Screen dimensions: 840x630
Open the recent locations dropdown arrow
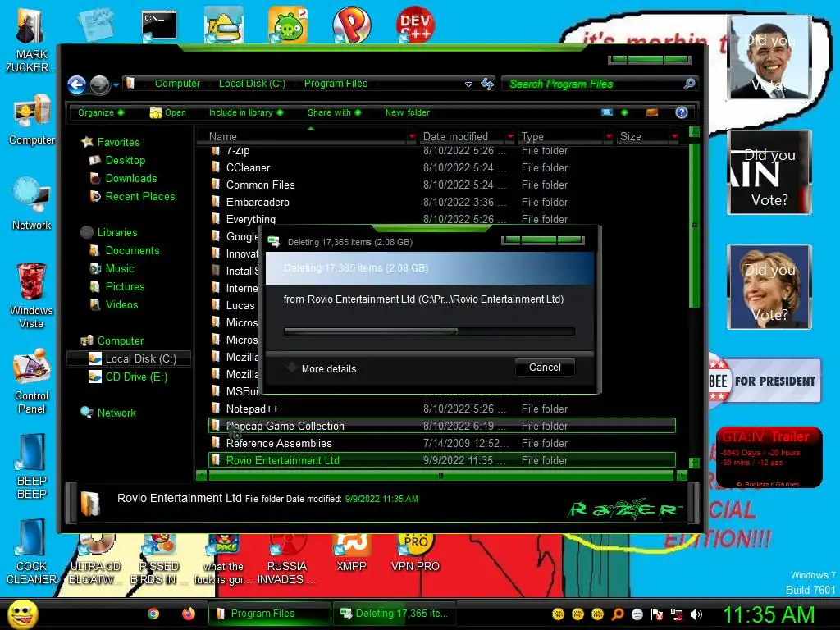tap(116, 84)
